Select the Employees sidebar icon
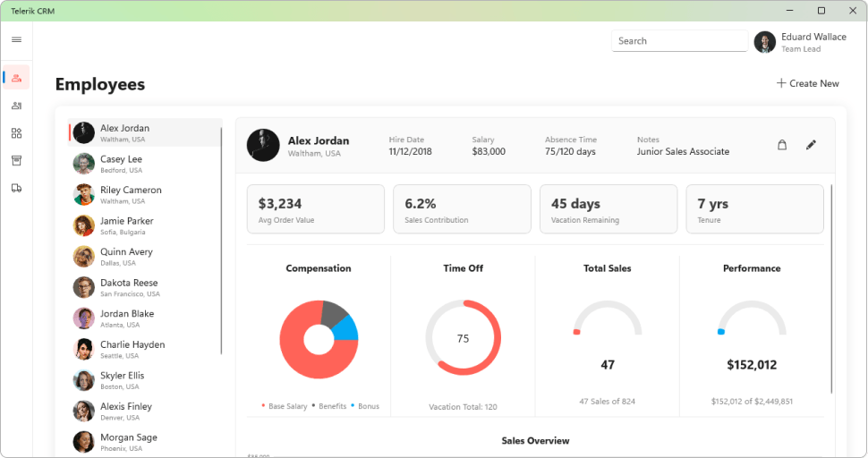 coord(17,78)
